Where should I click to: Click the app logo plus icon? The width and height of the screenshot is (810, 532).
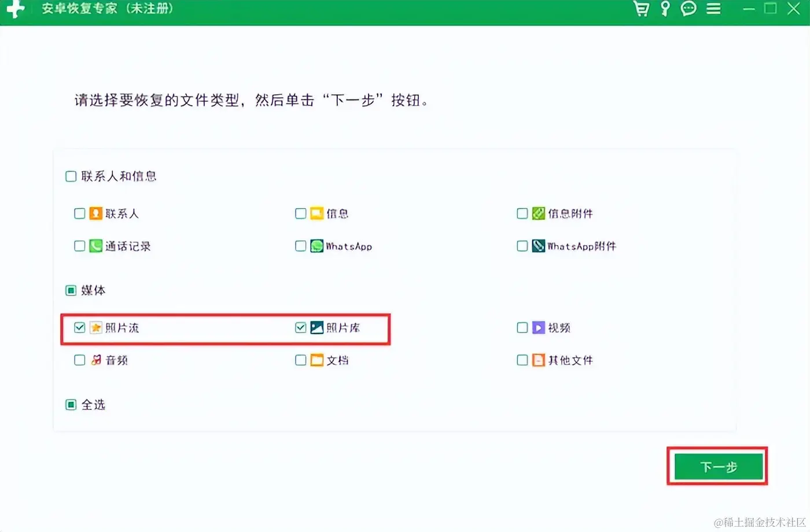pyautogui.click(x=15, y=9)
